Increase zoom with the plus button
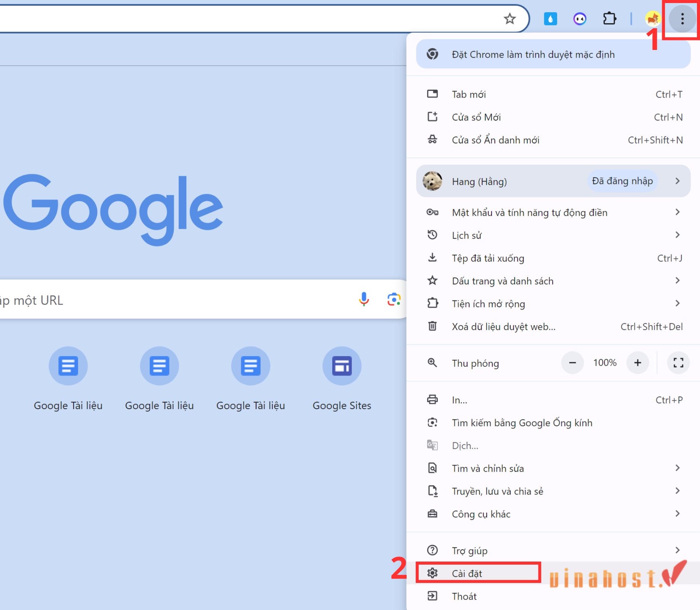The image size is (700, 610). click(638, 363)
